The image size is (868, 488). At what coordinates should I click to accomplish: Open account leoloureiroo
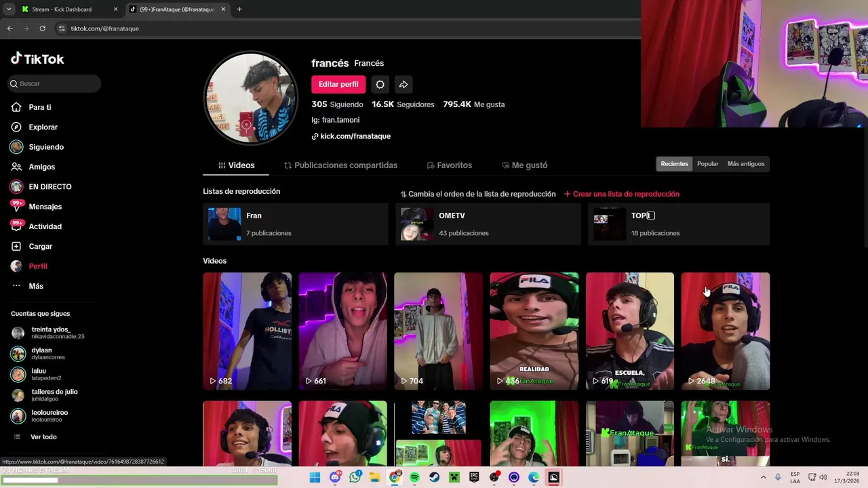point(51,415)
